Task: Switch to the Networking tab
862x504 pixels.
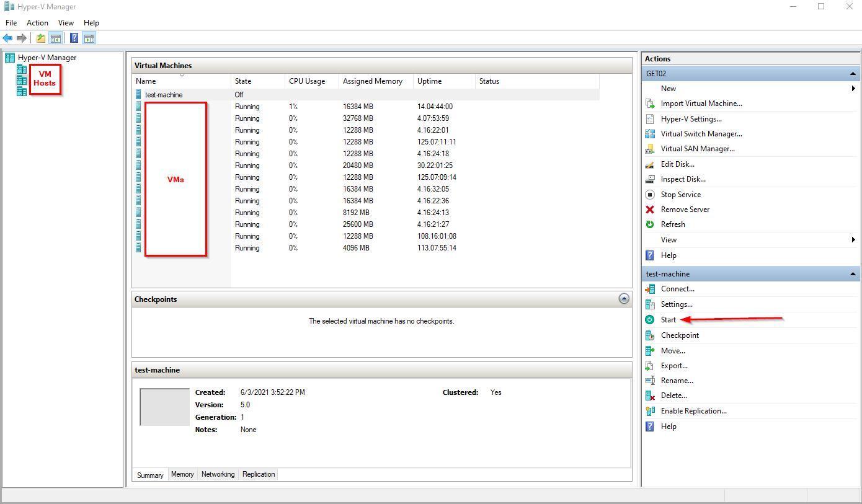Action: click(218, 474)
